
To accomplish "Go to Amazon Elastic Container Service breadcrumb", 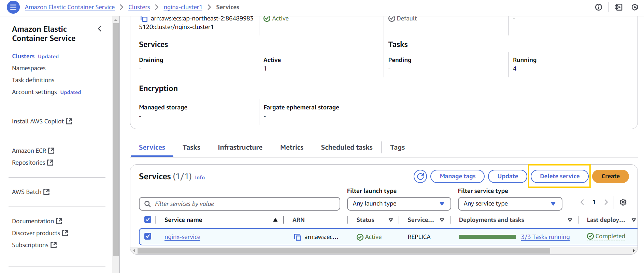I will click(70, 7).
